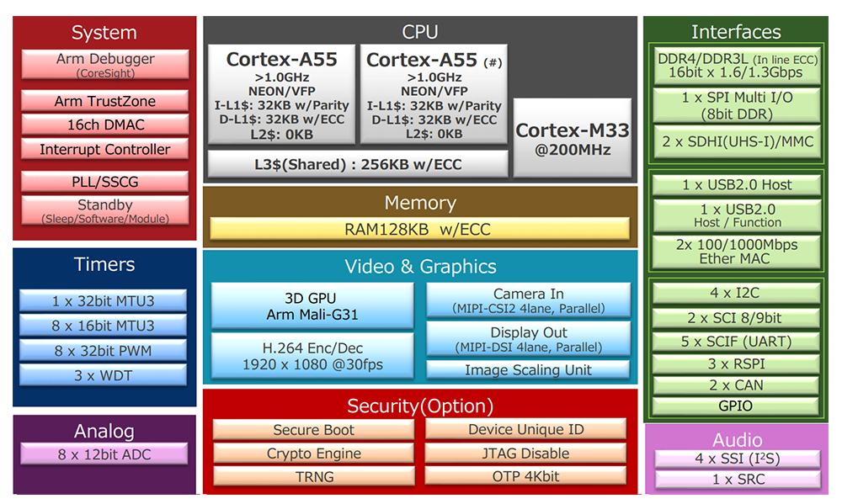Screen dimensions: 842x504
Task: Open the Security(Option) section header
Action: [419, 405]
